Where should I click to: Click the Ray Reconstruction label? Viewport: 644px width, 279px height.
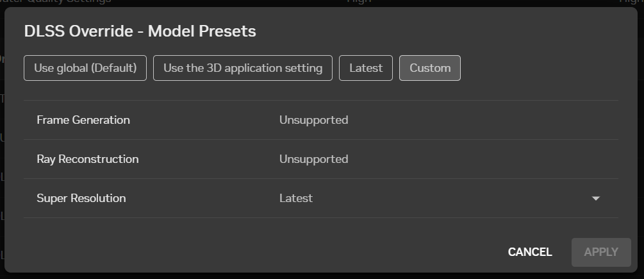tap(88, 159)
